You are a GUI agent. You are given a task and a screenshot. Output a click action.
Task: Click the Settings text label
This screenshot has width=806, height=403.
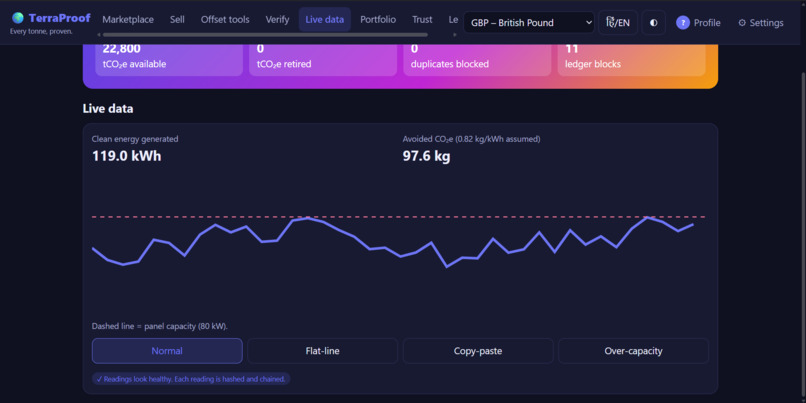(766, 23)
